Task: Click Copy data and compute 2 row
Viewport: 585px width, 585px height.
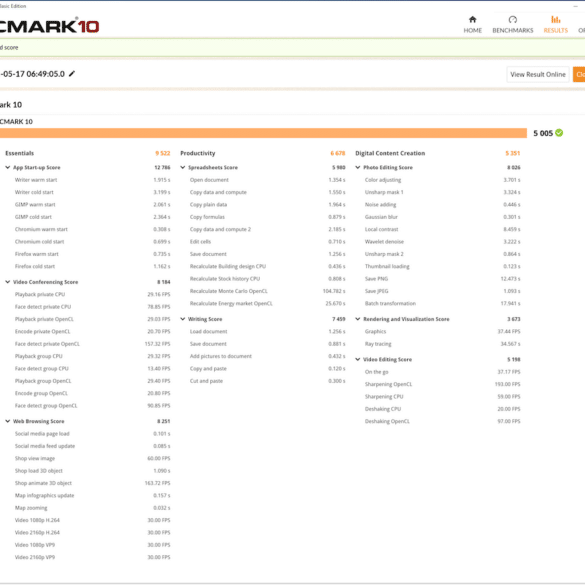Action: [268, 229]
